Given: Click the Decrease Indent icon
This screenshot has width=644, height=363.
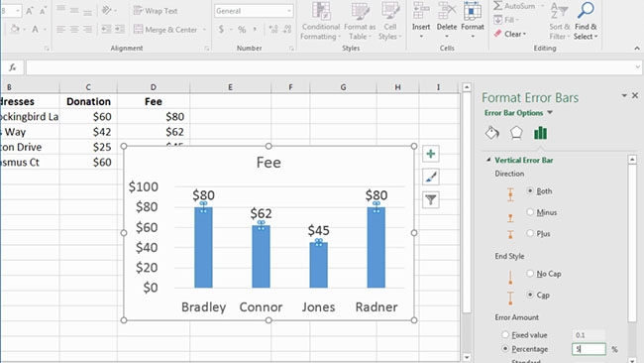Looking at the screenshot, I should click(x=106, y=29).
